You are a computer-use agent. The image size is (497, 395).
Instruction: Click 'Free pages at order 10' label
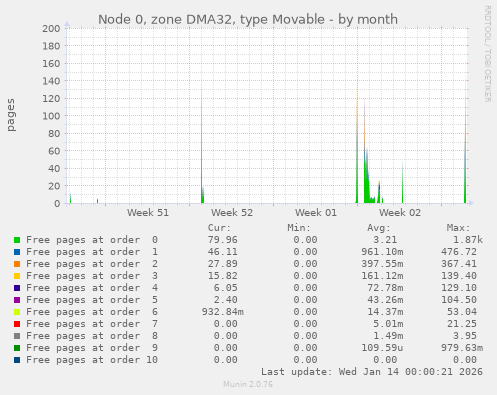click(x=92, y=360)
